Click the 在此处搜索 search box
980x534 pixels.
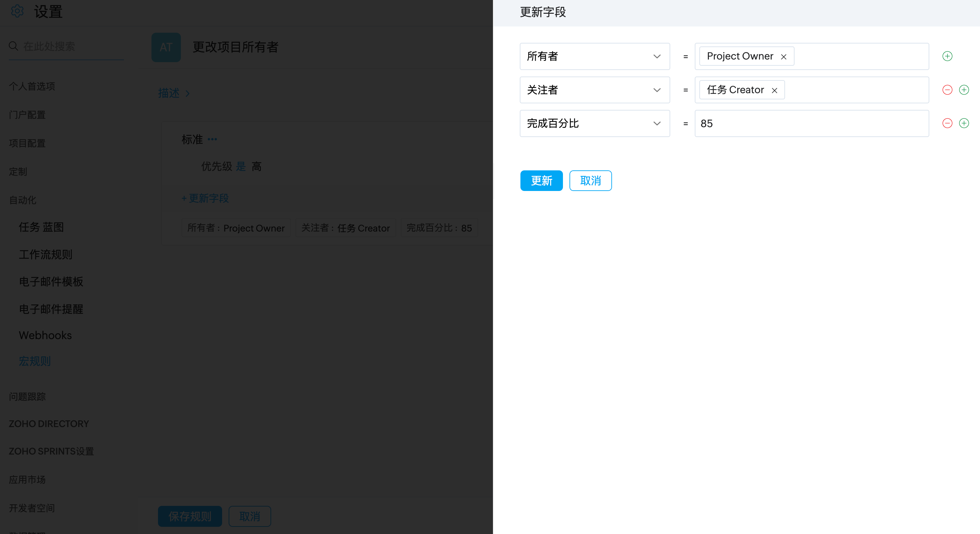pyautogui.click(x=68, y=46)
